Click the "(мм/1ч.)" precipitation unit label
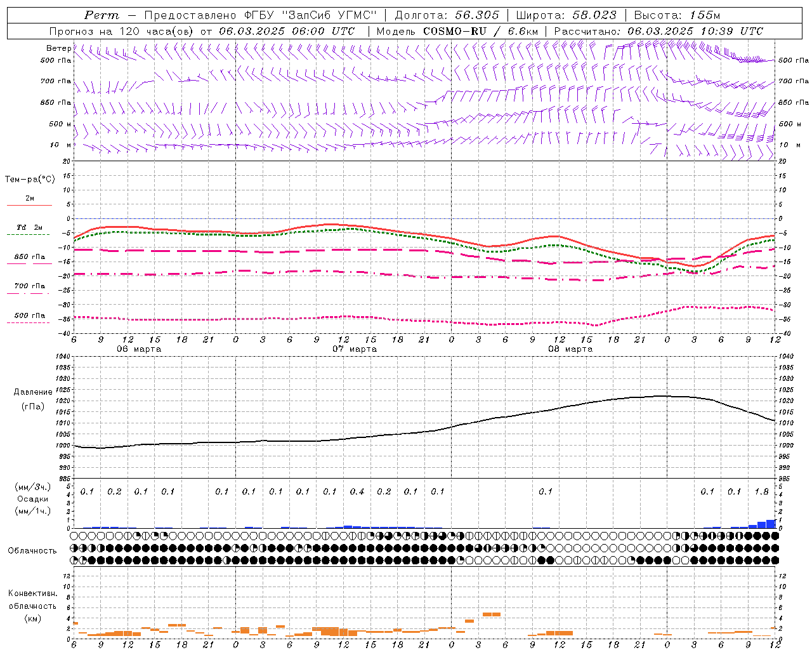 pyautogui.click(x=33, y=511)
